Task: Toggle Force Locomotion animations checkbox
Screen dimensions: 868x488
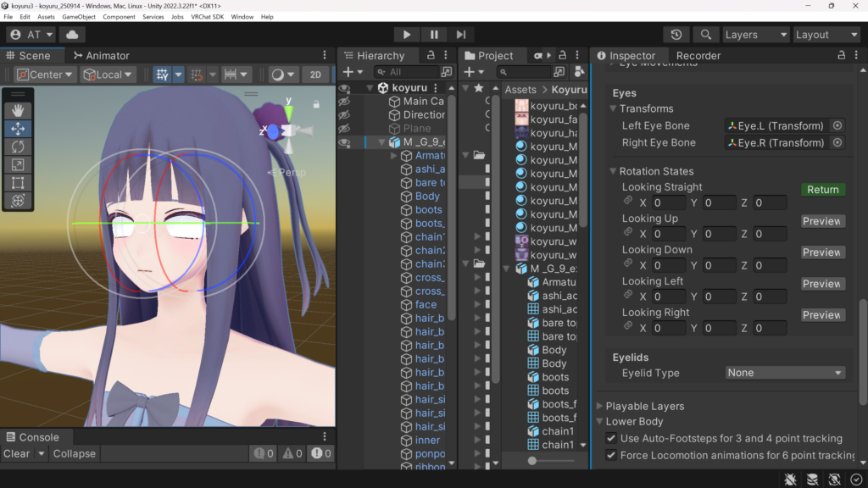Action: click(611, 455)
